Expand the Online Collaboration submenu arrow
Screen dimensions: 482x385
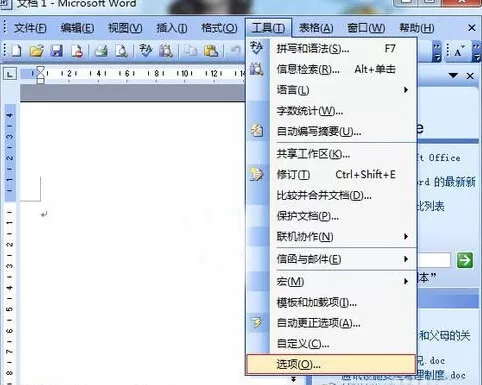point(406,236)
